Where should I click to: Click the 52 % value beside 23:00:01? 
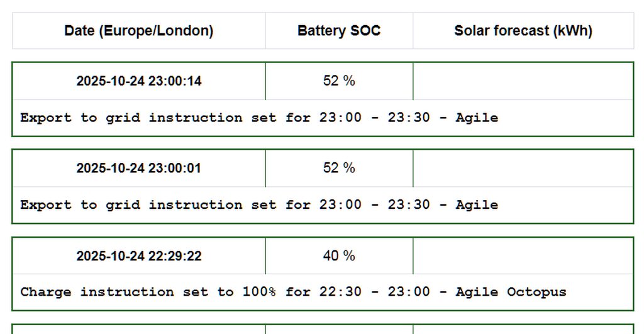(x=339, y=168)
